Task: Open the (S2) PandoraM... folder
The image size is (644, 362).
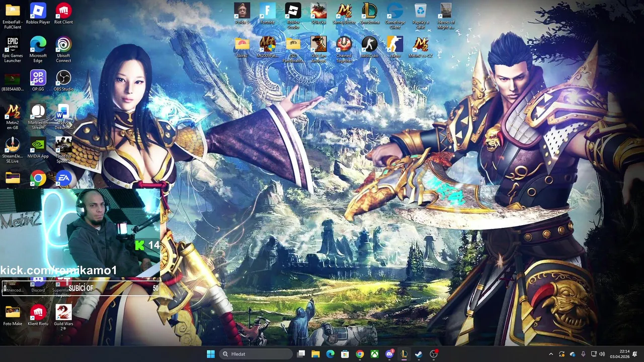Action: coord(293,49)
